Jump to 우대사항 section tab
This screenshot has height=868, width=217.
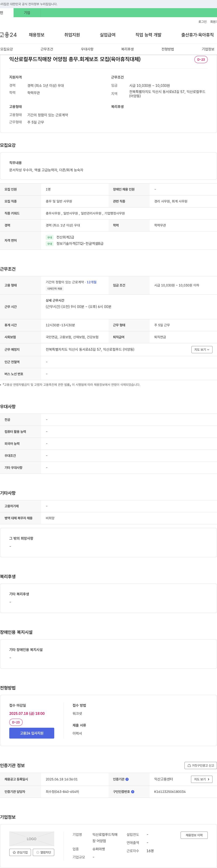point(87,49)
